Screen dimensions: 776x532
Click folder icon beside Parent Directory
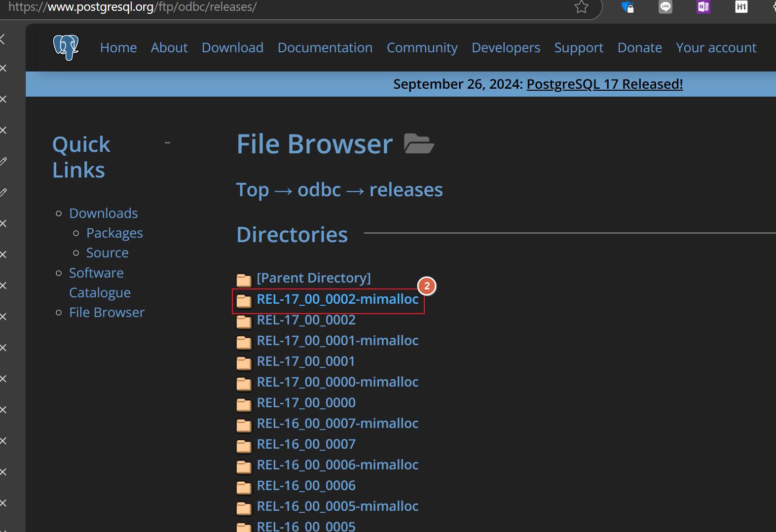point(244,280)
